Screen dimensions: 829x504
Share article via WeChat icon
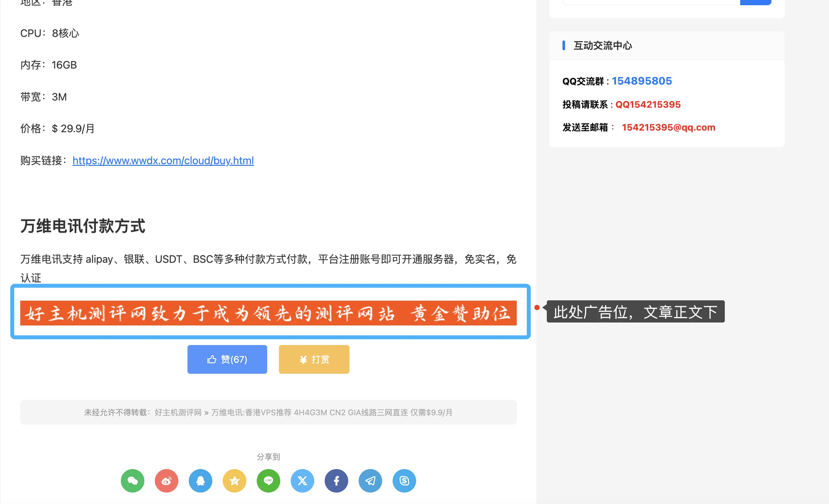point(133,480)
